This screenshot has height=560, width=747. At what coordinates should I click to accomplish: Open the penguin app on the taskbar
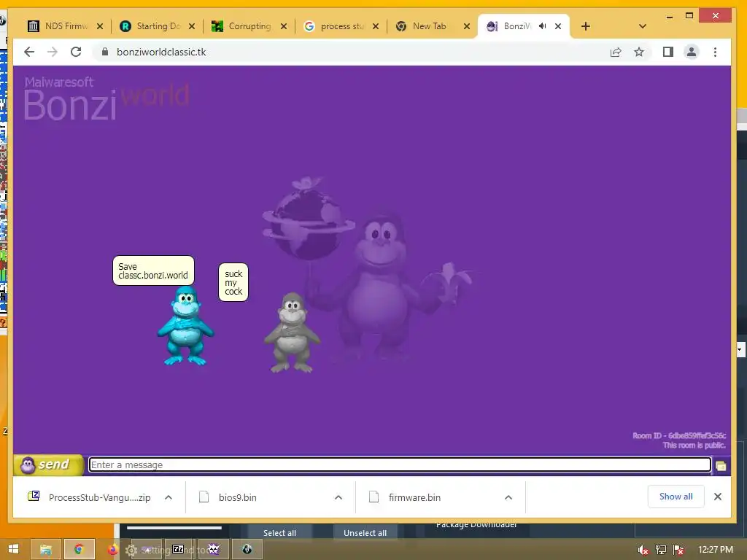pyautogui.click(x=247, y=550)
